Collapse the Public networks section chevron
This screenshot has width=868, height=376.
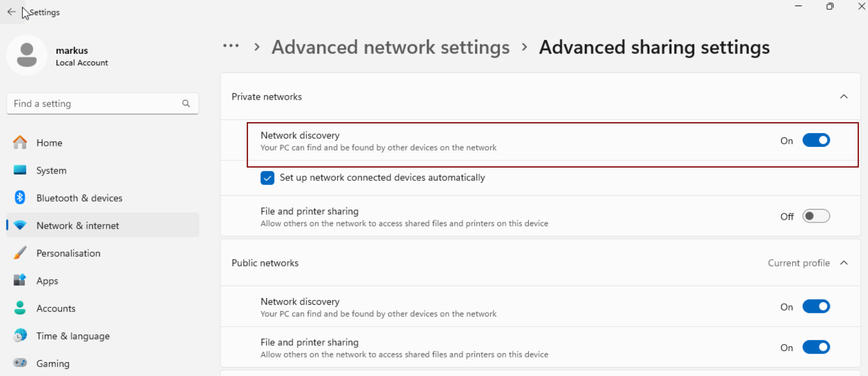pos(844,263)
